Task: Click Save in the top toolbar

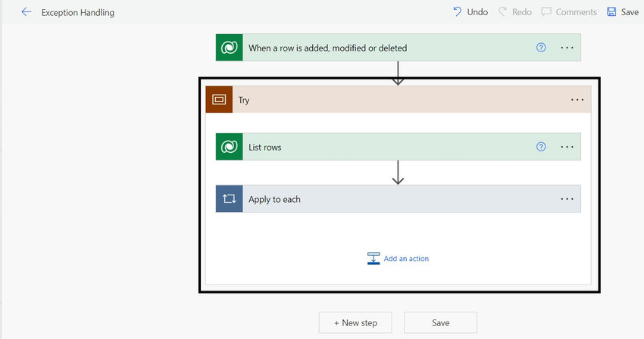Action: pyautogui.click(x=623, y=12)
